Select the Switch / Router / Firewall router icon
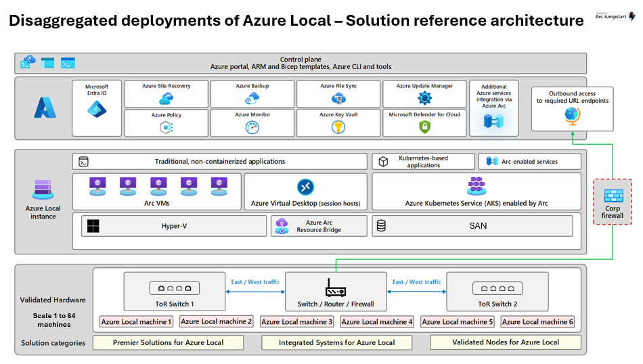 click(x=336, y=288)
